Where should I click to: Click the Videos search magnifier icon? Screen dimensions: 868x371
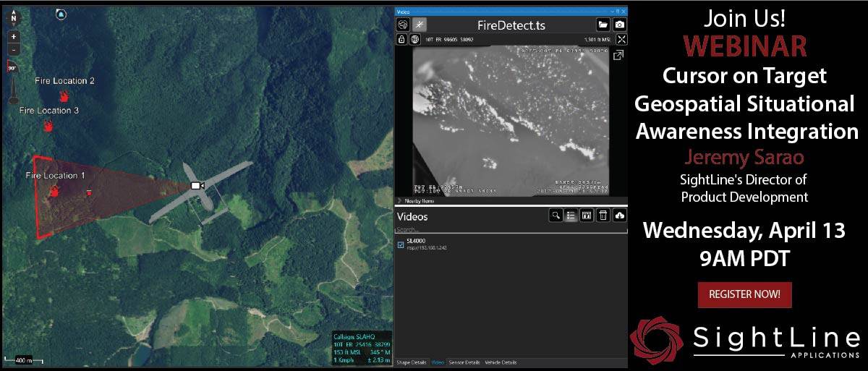click(x=556, y=216)
